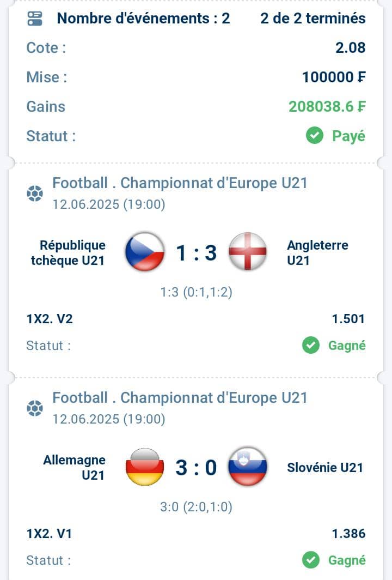Click football icon beside Germany-Slovenia match
This screenshot has height=580, width=392.
(x=35, y=408)
